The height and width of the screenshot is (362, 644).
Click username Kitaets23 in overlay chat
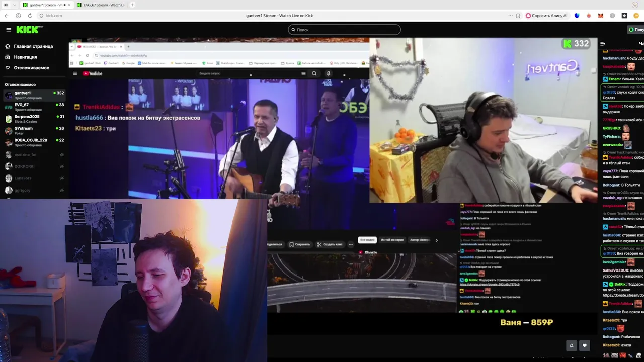89,129
